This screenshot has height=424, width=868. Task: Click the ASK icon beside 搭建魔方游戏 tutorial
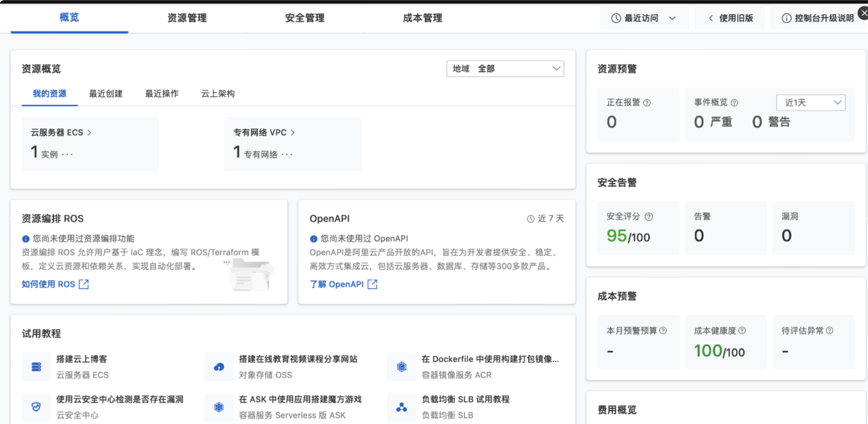coord(219,406)
